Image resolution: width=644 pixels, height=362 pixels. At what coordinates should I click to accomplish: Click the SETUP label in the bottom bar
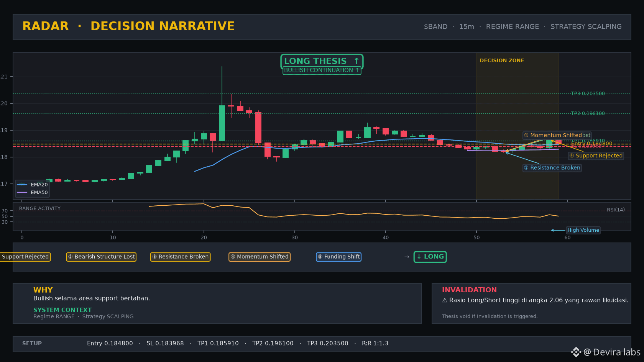(x=32, y=344)
